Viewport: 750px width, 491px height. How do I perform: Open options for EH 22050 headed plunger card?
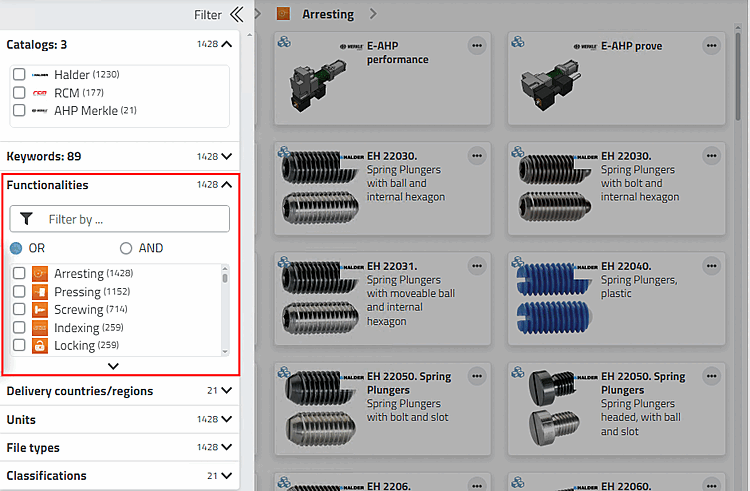click(712, 376)
